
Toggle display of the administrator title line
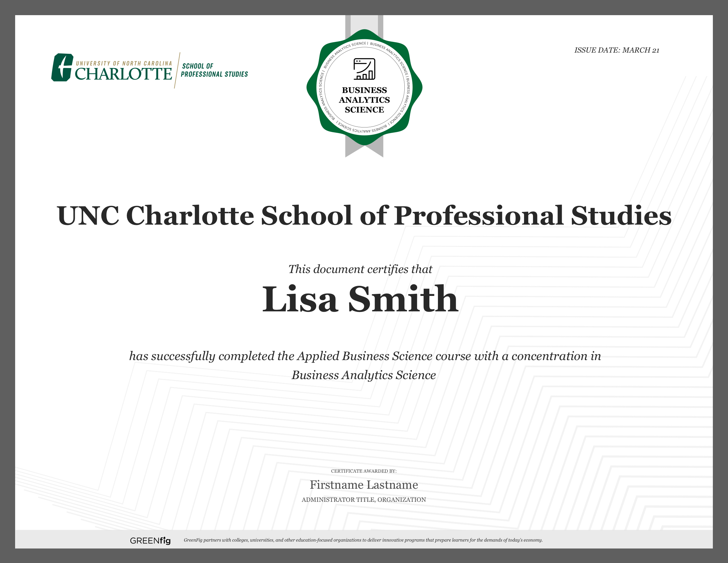click(364, 500)
